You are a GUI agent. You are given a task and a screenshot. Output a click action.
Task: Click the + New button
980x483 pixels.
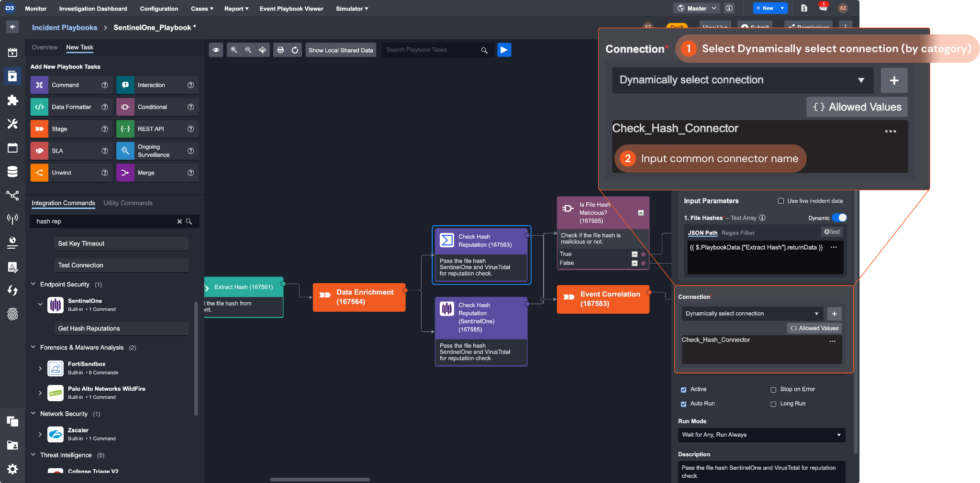coord(765,8)
